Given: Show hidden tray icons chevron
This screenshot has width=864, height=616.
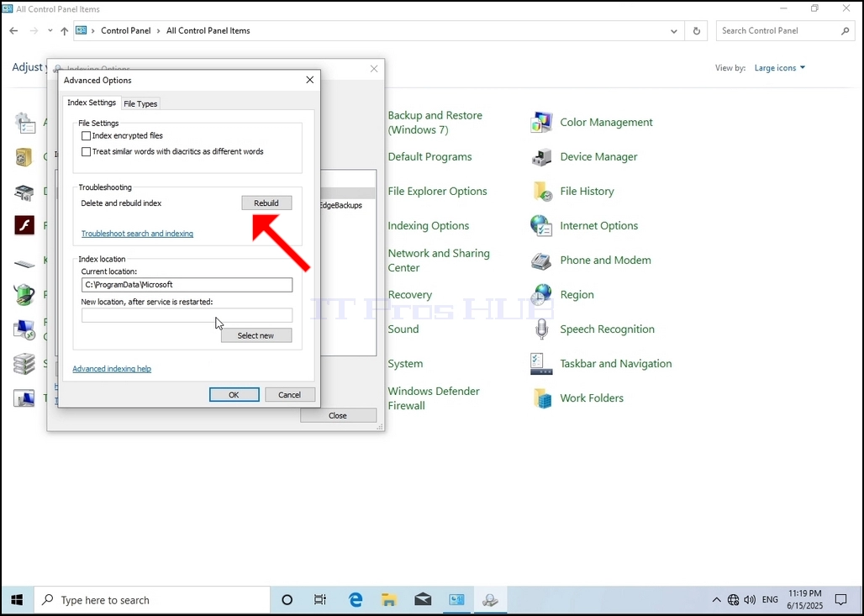Looking at the screenshot, I should coord(716,600).
